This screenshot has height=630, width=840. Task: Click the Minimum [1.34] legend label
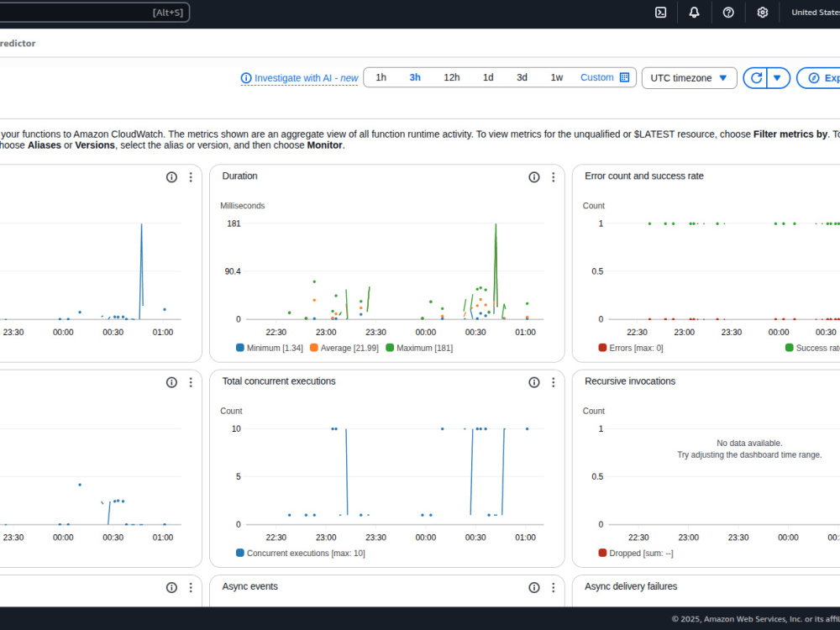[x=275, y=348]
